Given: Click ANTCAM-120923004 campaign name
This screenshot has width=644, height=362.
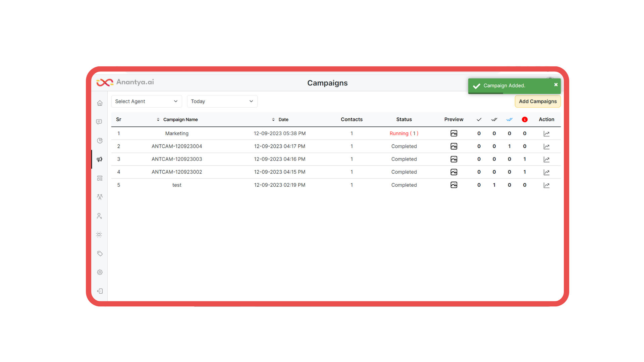Looking at the screenshot, I should [x=177, y=146].
